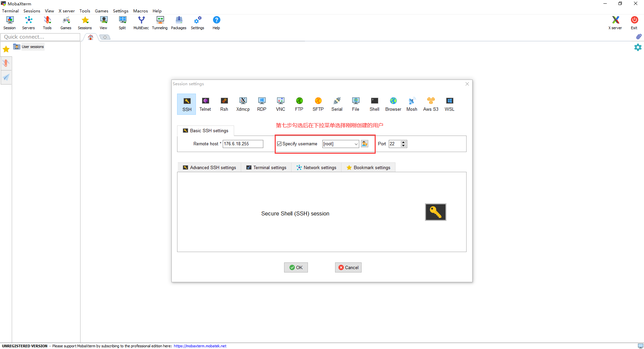Select the File session type
The height and width of the screenshot is (349, 644).
(x=356, y=104)
